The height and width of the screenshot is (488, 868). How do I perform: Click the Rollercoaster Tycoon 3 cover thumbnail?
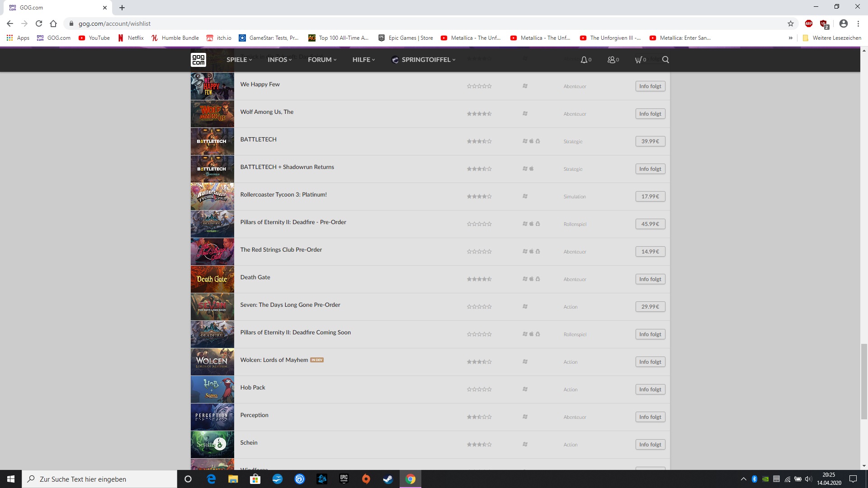coord(212,197)
